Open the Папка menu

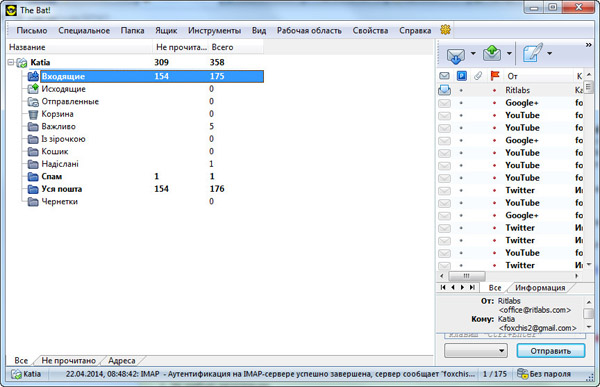point(132,31)
